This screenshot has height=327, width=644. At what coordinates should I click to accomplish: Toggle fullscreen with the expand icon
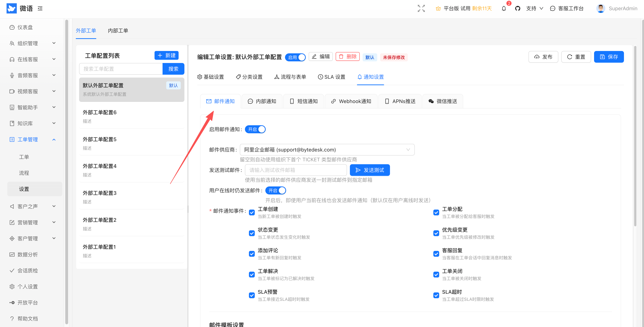[x=421, y=9]
